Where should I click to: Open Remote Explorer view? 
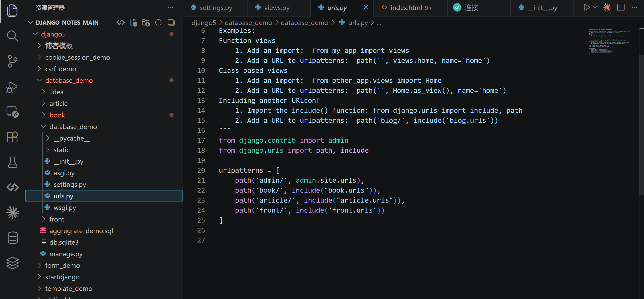(x=12, y=112)
